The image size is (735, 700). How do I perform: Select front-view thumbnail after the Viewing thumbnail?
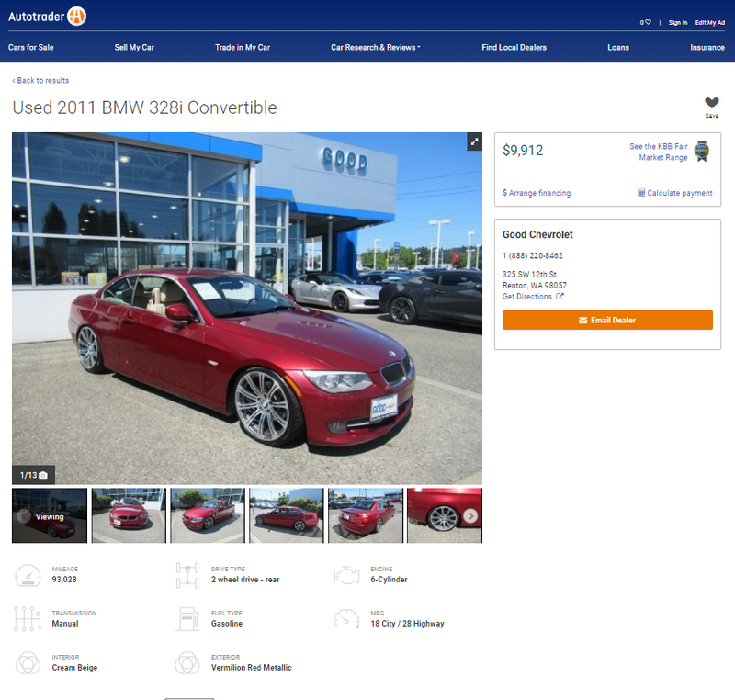point(129,515)
